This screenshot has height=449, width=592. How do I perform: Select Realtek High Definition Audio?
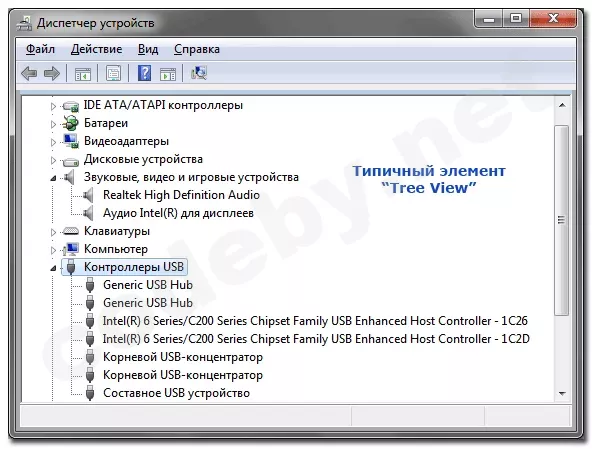(x=181, y=195)
